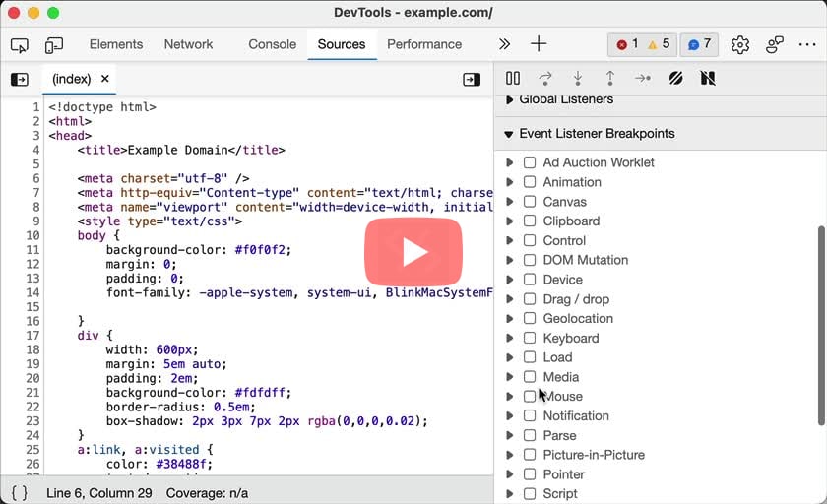Open the 7 issues counter
Screen dimensions: 827x504
(699, 44)
